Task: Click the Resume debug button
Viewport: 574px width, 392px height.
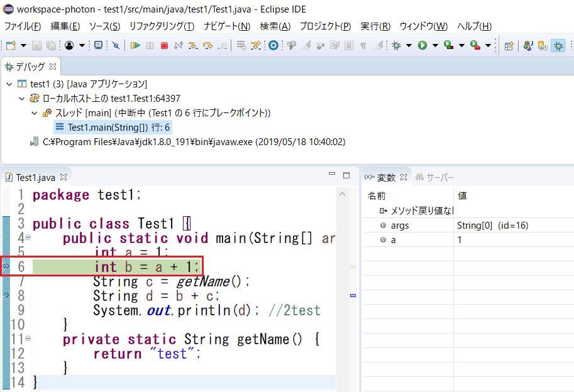Action: pyautogui.click(x=135, y=45)
